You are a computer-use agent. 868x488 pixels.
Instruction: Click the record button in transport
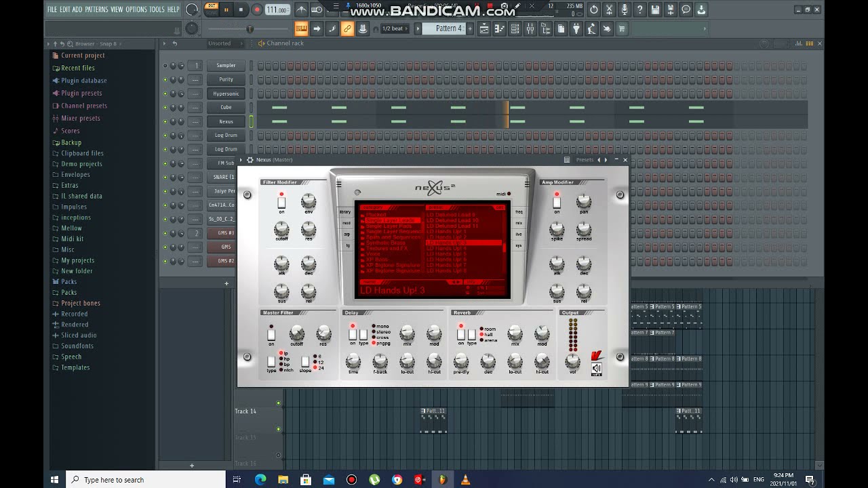coord(257,9)
